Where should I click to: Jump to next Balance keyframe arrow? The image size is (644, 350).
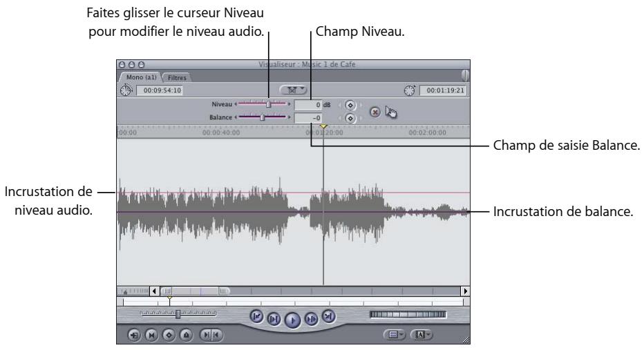[x=361, y=118]
